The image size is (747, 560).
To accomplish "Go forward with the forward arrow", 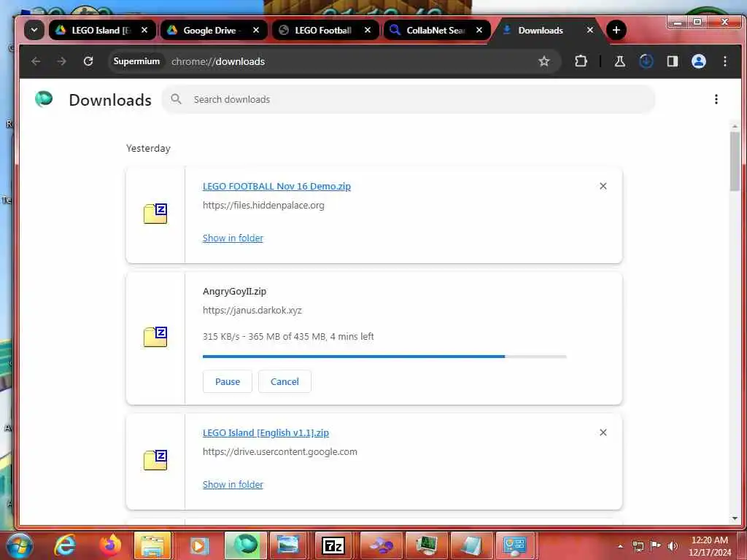I will tap(61, 61).
